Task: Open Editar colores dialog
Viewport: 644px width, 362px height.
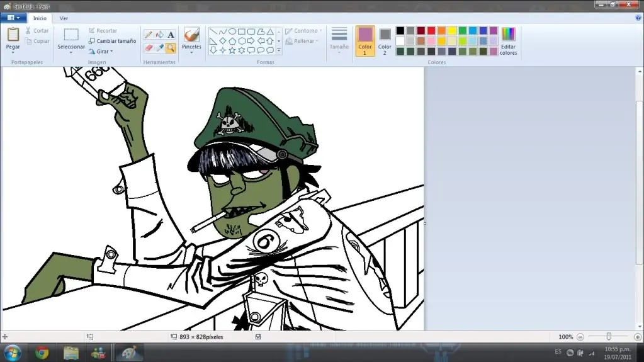Action: [508, 41]
